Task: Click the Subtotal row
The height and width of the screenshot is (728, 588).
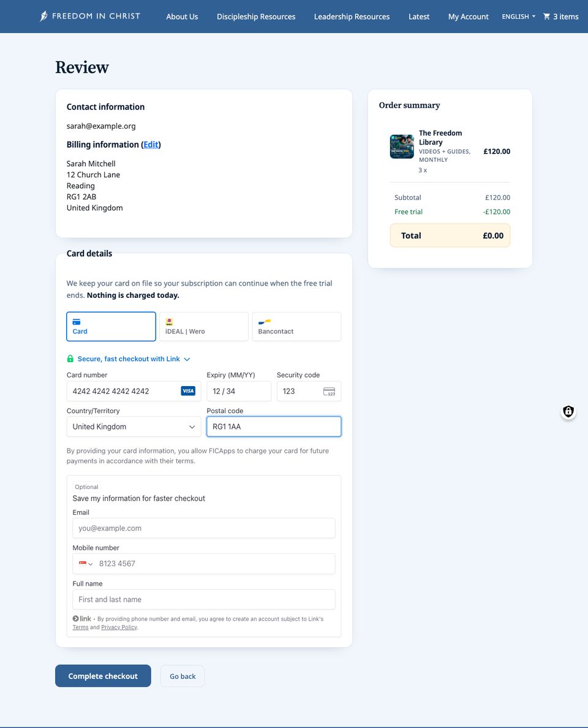Action: tap(452, 197)
